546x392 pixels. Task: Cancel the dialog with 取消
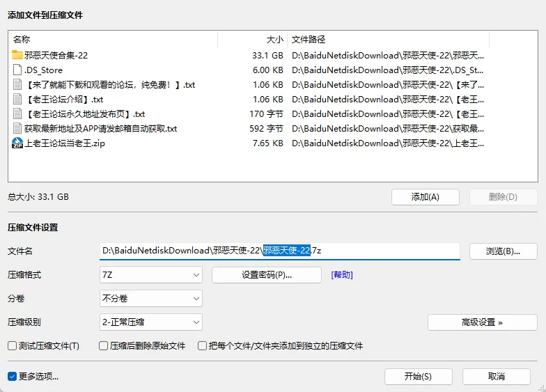[496, 376]
